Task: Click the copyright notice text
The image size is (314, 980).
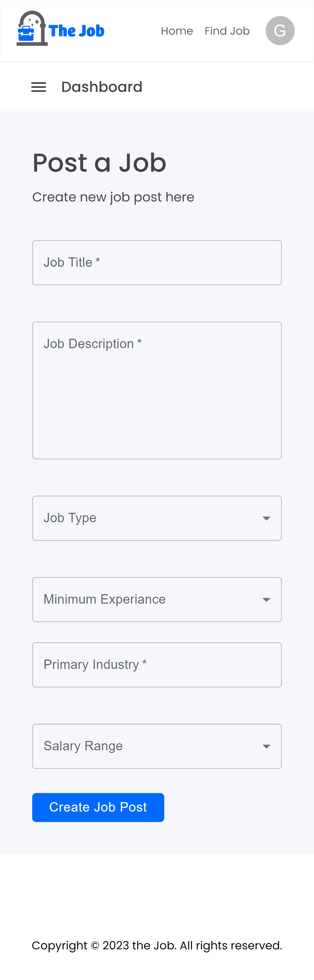Action: click(157, 945)
